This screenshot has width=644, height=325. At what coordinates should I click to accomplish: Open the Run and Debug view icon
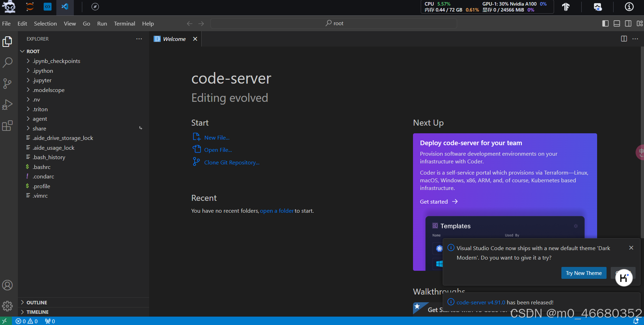[x=7, y=105]
